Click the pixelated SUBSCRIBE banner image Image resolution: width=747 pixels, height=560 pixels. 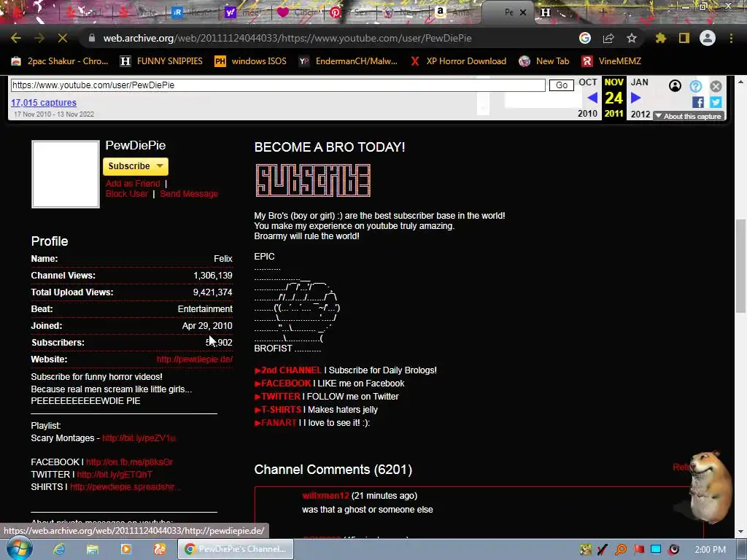pos(313,181)
